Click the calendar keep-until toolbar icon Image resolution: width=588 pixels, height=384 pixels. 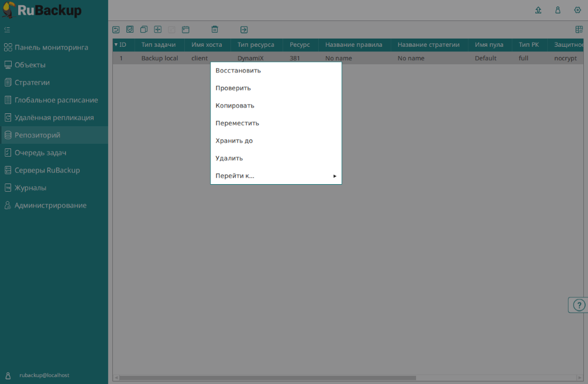click(x=185, y=29)
